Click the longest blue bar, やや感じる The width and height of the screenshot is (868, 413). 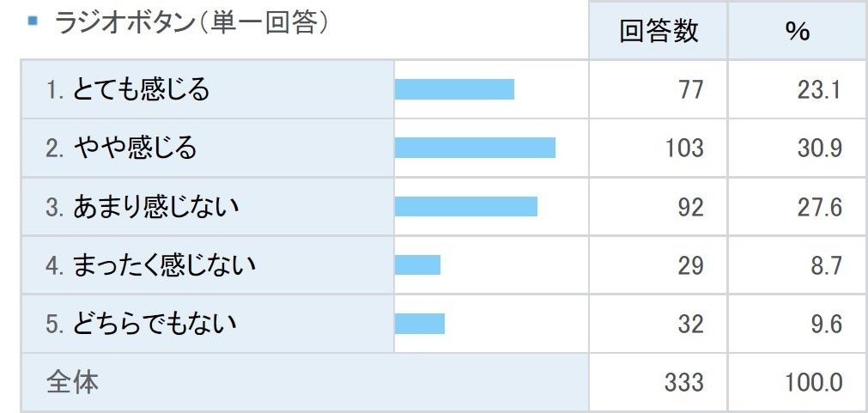click(x=475, y=148)
